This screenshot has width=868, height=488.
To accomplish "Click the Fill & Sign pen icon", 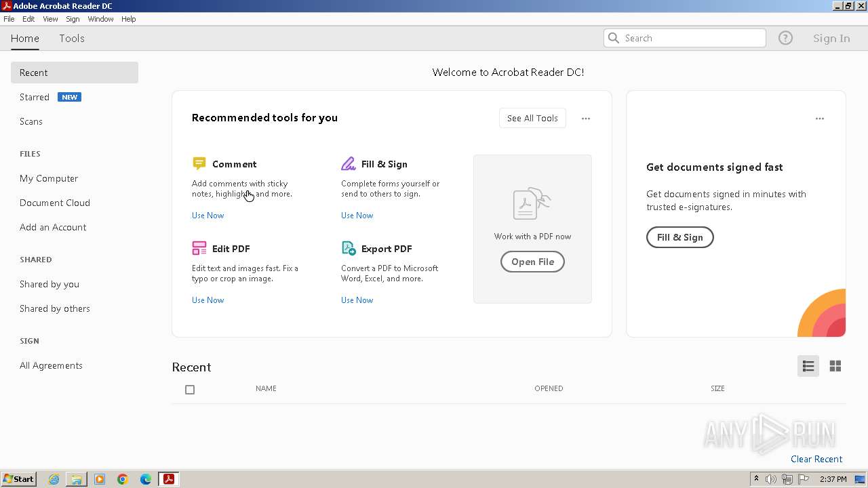I will click(x=349, y=163).
